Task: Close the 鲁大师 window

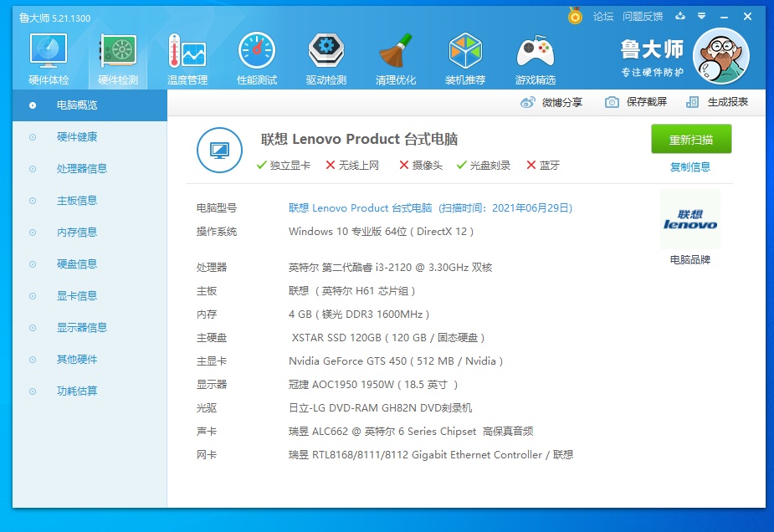Action: click(747, 16)
